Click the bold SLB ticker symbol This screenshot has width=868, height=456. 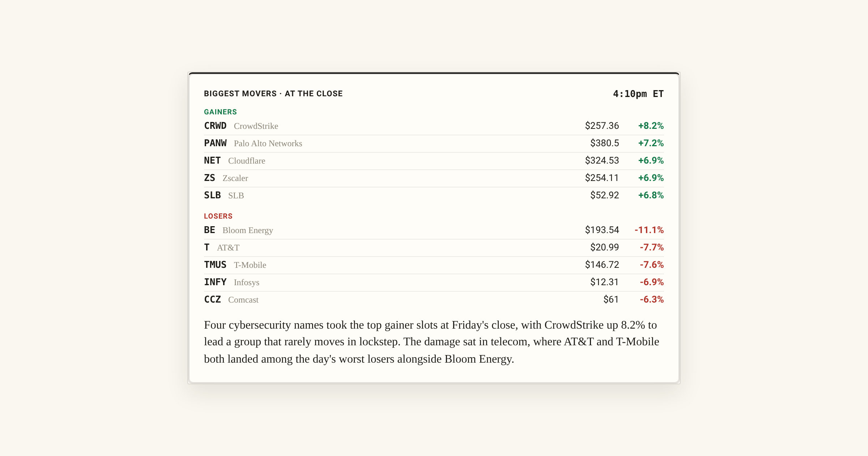pyautogui.click(x=212, y=195)
